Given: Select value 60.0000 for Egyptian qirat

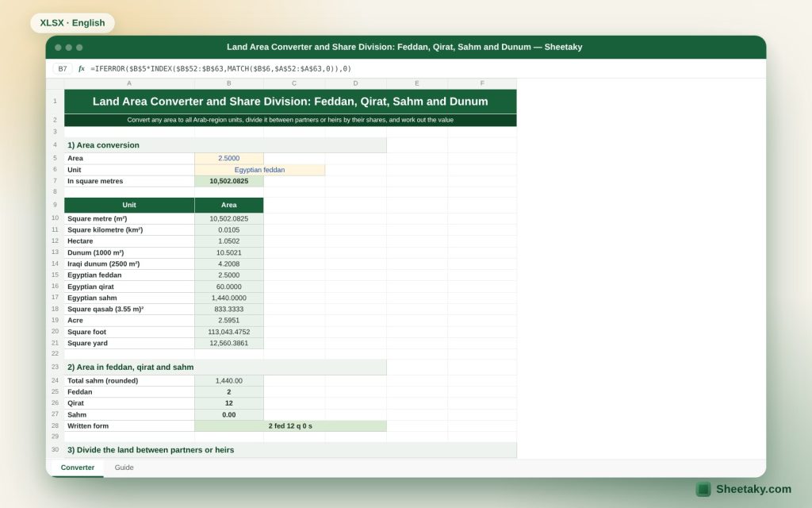Looking at the screenshot, I should tap(229, 286).
